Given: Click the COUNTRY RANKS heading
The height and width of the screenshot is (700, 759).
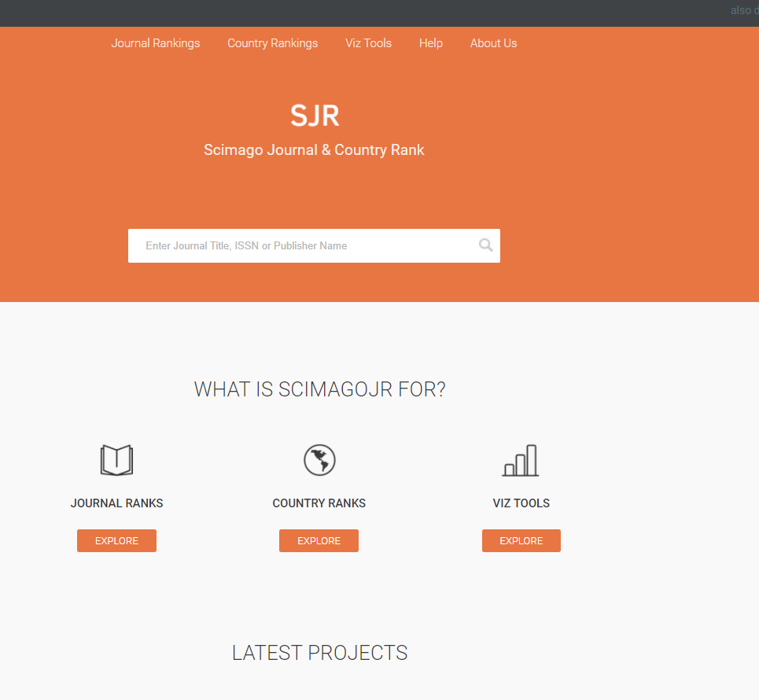Looking at the screenshot, I should 319,503.
